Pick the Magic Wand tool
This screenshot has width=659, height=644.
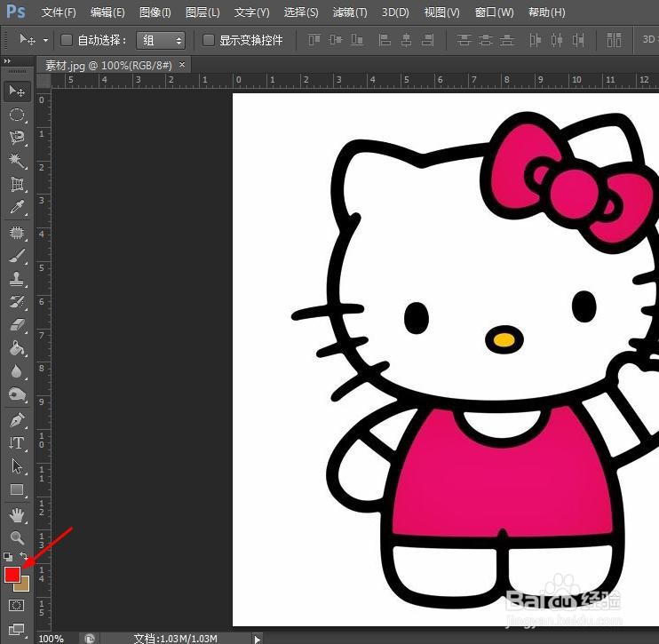coord(17,161)
